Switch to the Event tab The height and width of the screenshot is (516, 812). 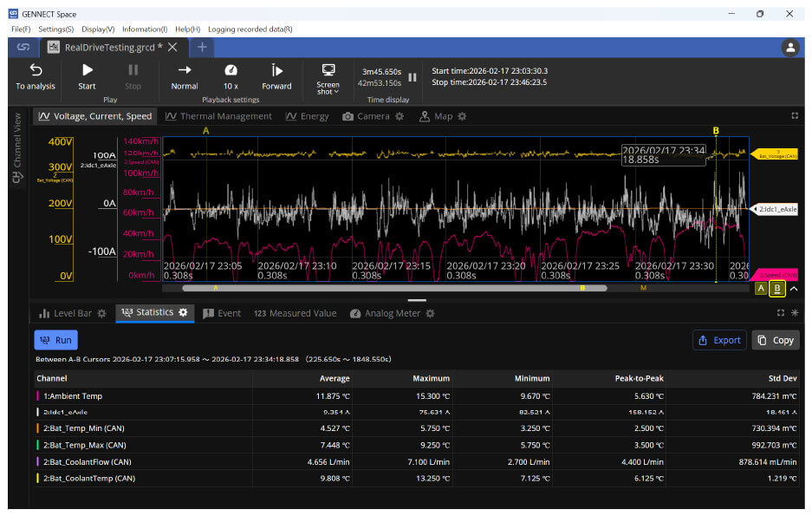[222, 313]
